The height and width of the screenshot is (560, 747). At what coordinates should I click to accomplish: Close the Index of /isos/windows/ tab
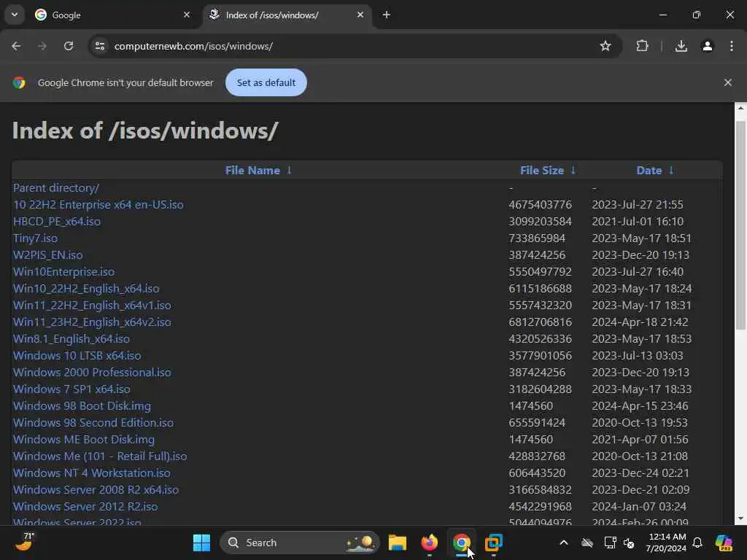[x=360, y=15]
